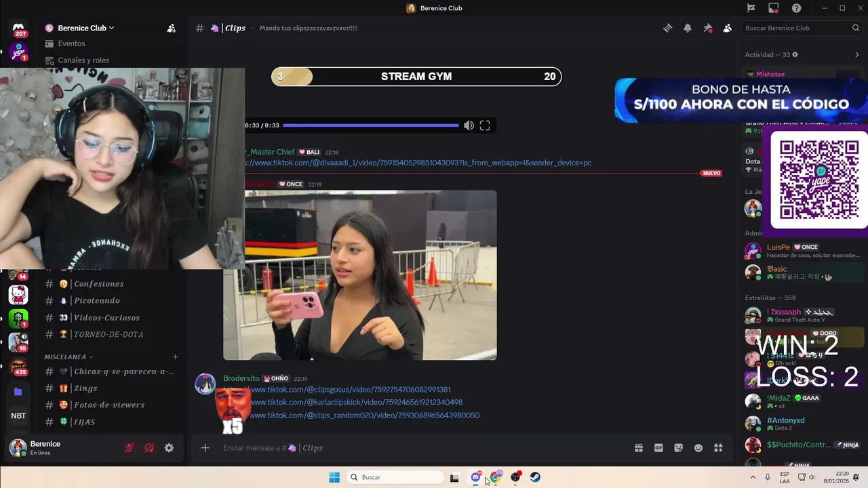
Task: Open the server icon with 435 notifications
Action: (x=18, y=366)
